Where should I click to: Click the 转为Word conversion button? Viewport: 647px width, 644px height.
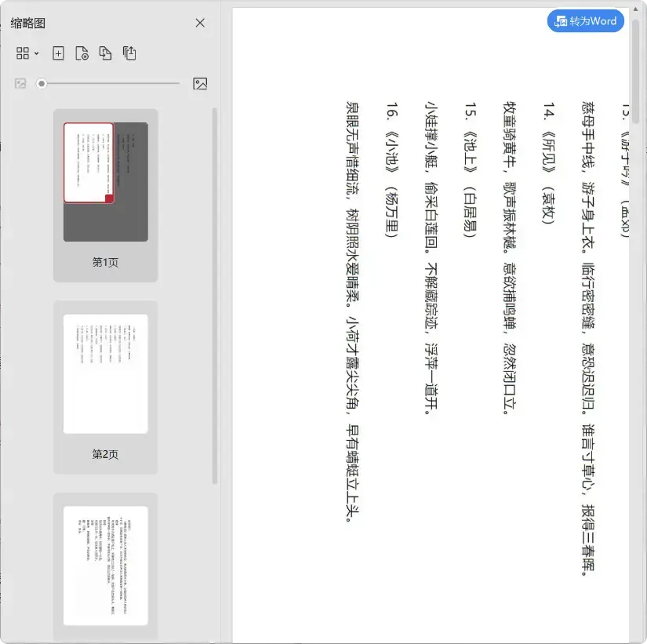tap(585, 20)
